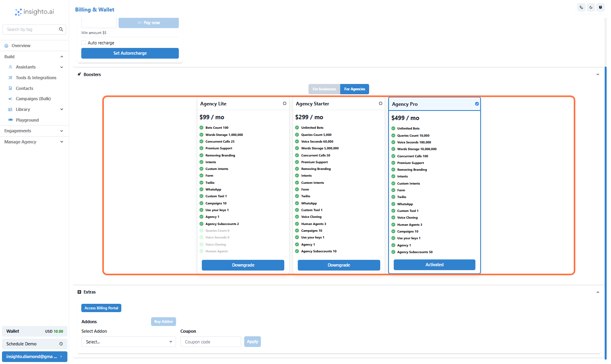This screenshot has width=611, height=364.
Task: Click the Billing & Wallet page title
Action: click(x=95, y=10)
